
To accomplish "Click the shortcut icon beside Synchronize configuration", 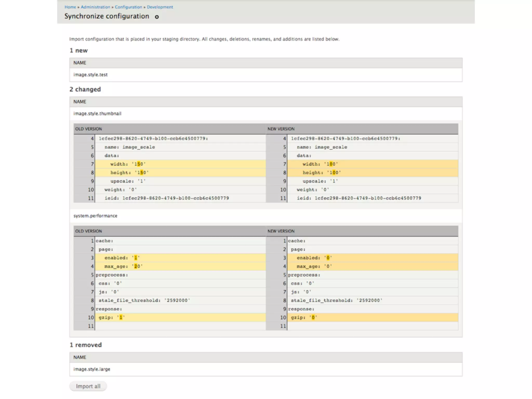I will (x=157, y=17).
